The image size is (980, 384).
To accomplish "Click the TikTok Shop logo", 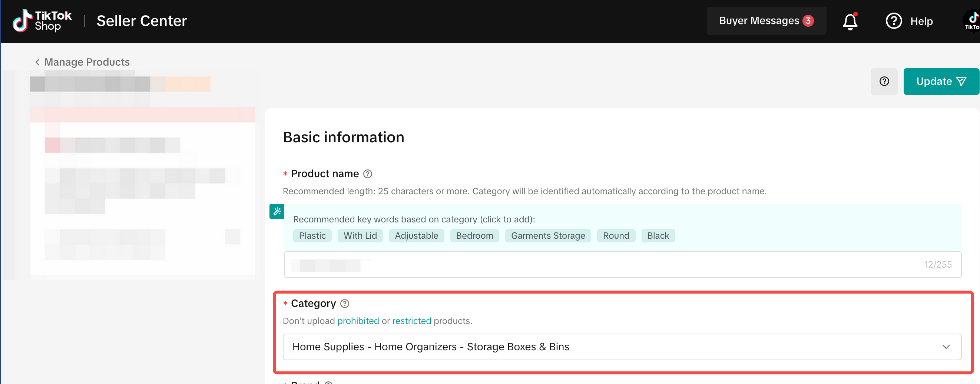I will click(x=42, y=21).
